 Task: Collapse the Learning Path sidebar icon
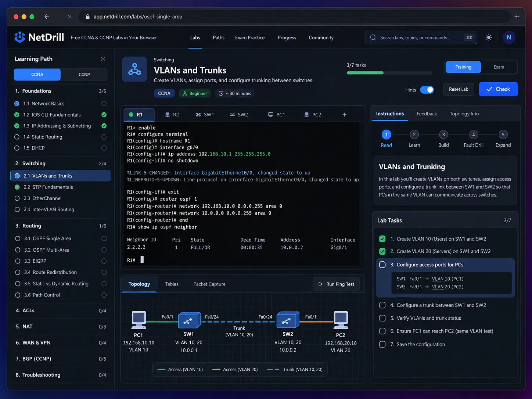tap(103, 59)
